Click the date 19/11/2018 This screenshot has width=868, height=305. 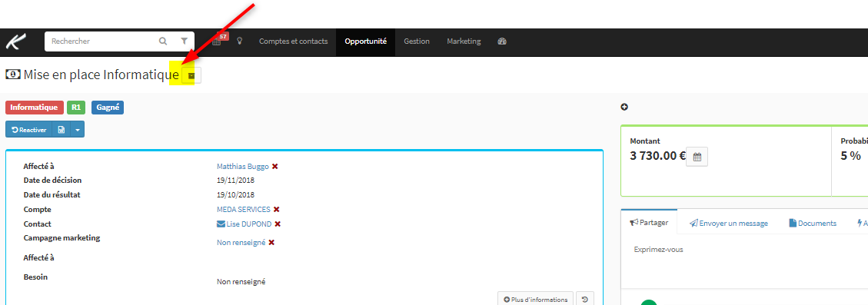[x=236, y=181]
